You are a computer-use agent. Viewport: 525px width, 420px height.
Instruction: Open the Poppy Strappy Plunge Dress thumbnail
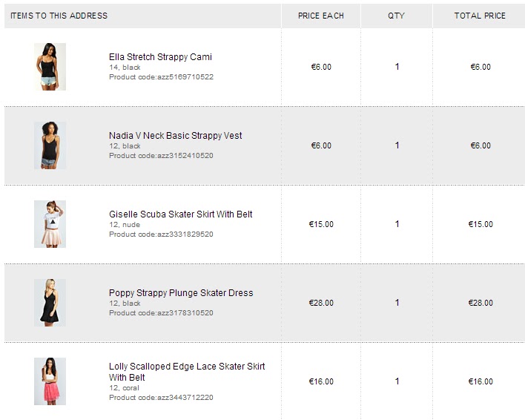click(x=50, y=303)
